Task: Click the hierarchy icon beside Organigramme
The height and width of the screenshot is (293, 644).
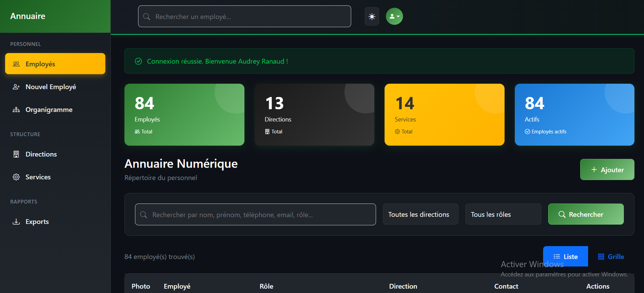Action: pyautogui.click(x=16, y=110)
